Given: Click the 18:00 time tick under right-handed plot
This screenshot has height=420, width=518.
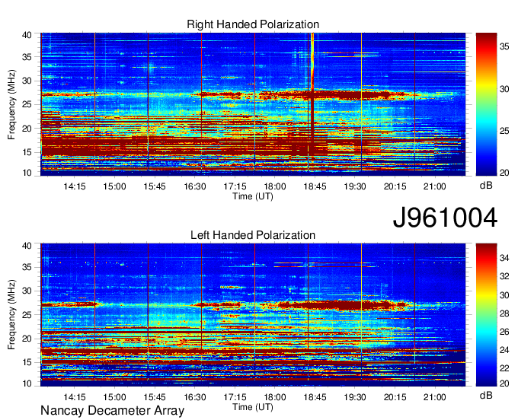Looking at the screenshot, I should [274, 186].
